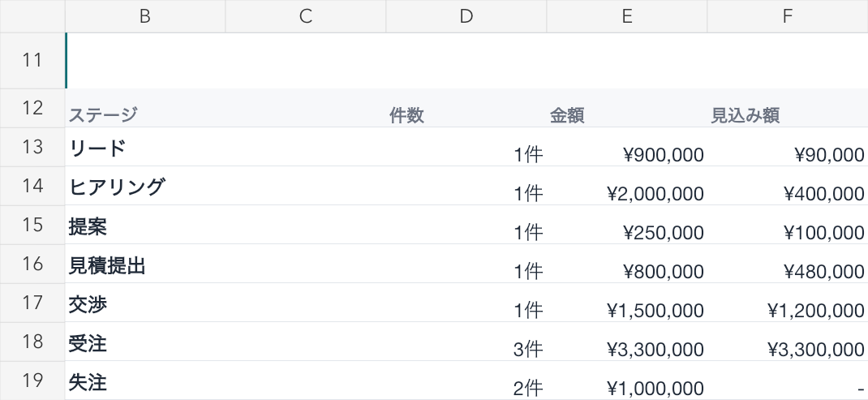Select row 16 header
This screenshot has height=400, width=868.
[x=32, y=264]
